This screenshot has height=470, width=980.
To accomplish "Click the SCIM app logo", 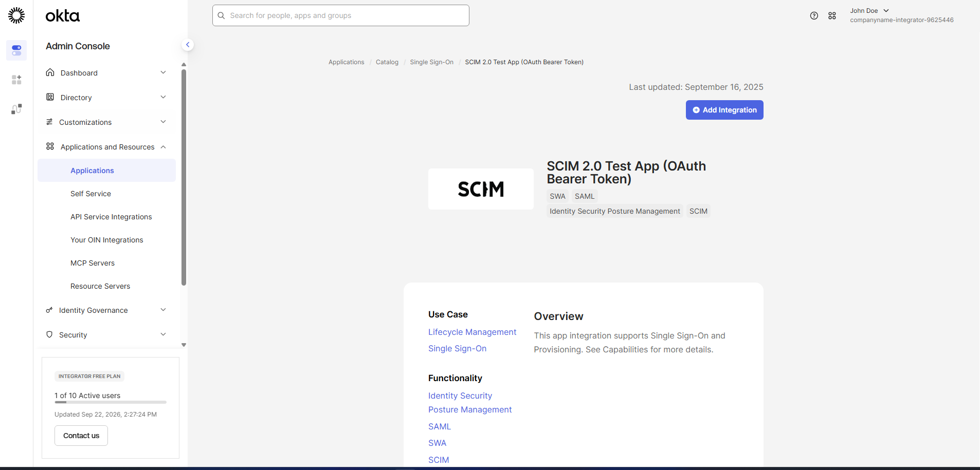I will [481, 189].
